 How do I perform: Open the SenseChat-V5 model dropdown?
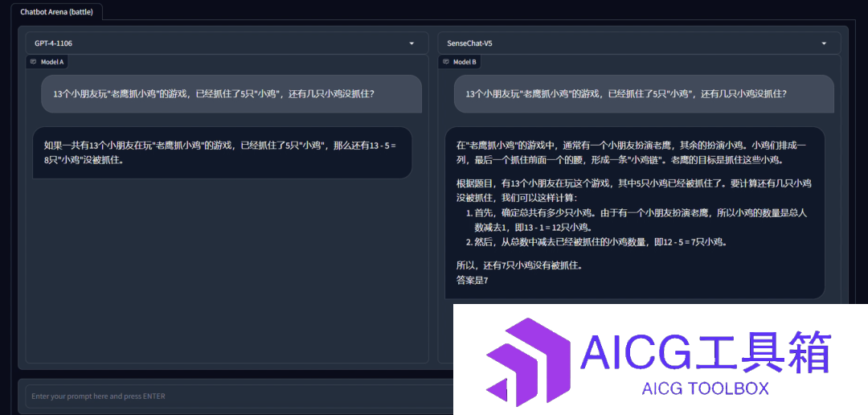click(639, 43)
